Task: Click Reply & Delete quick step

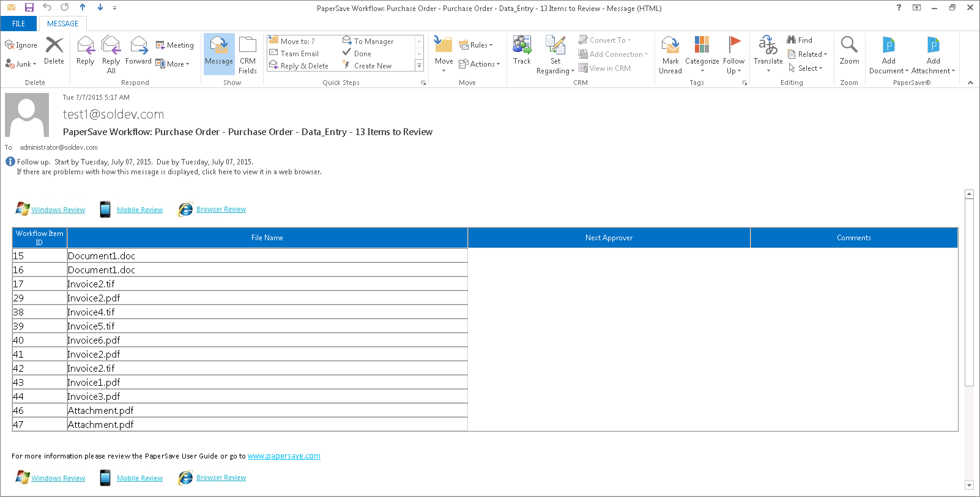Action: pos(299,65)
